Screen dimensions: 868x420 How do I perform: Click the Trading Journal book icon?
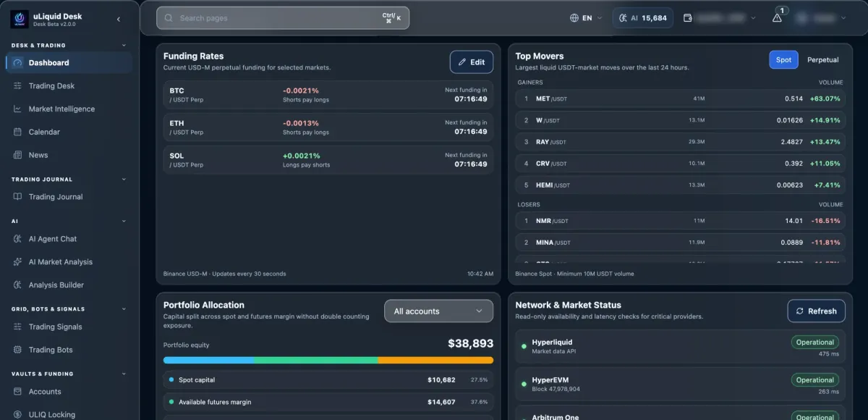17,197
